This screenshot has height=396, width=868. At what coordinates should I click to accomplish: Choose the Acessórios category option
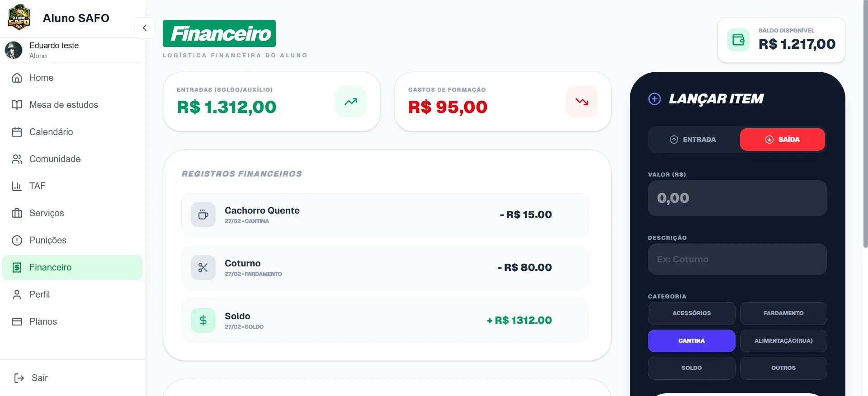coord(691,313)
